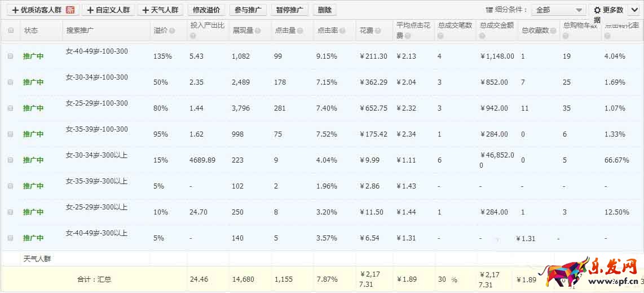The width and height of the screenshot is (644, 293).
Task: Click 推广中 status in 女-40-49岁-100-300 row
Action: pyautogui.click(x=33, y=56)
